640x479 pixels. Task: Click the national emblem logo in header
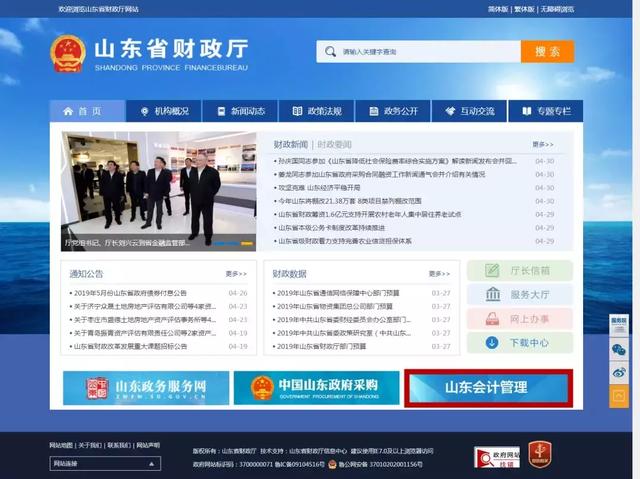tap(68, 53)
